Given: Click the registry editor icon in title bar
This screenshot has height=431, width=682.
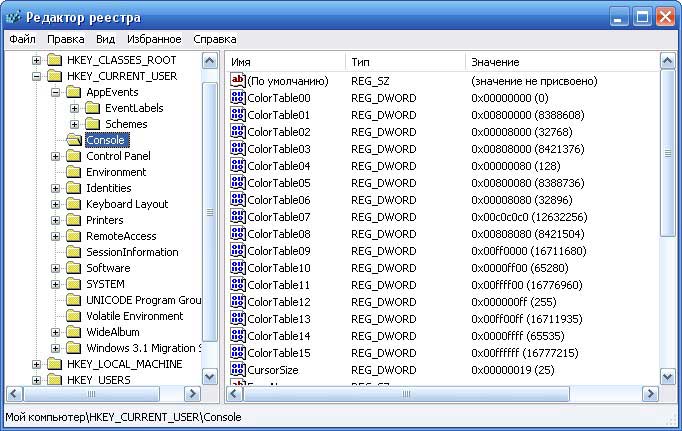Looking at the screenshot, I should pyautogui.click(x=14, y=17).
